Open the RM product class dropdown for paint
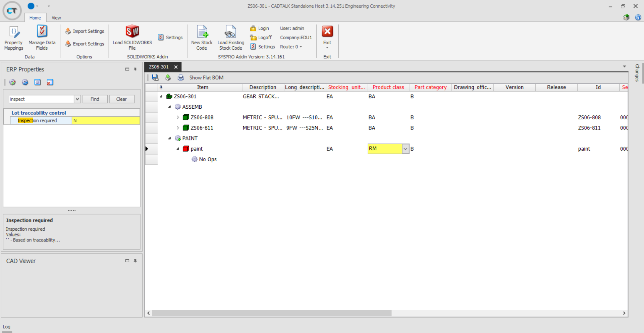The width and height of the screenshot is (644, 333). (x=406, y=149)
